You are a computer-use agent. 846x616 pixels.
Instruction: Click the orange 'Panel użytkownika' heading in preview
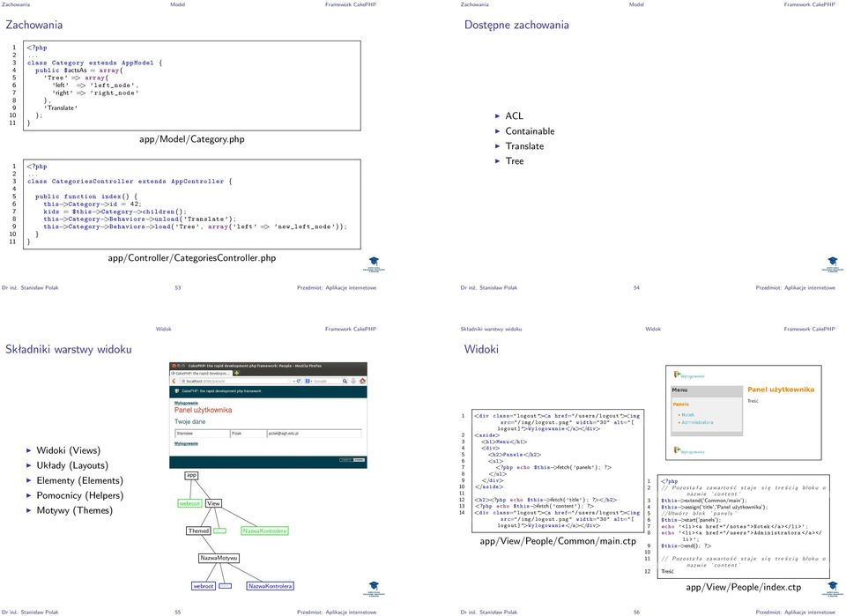781,390
